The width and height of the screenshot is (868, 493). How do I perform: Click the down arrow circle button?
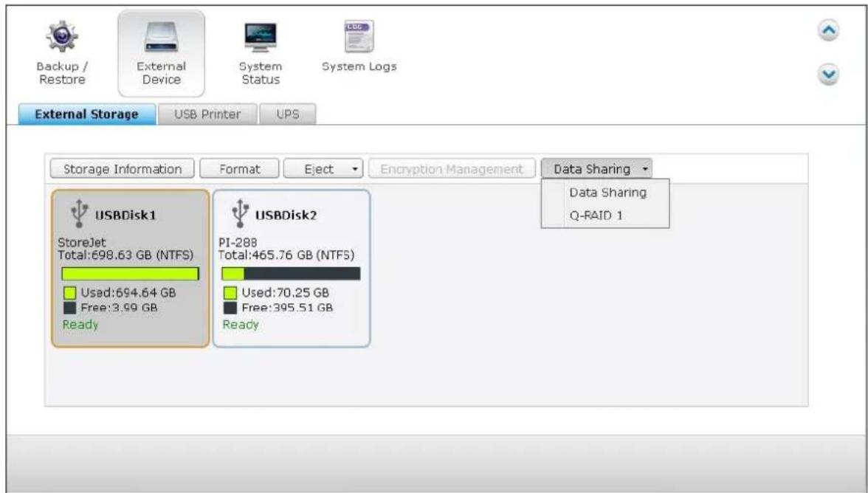(x=828, y=75)
